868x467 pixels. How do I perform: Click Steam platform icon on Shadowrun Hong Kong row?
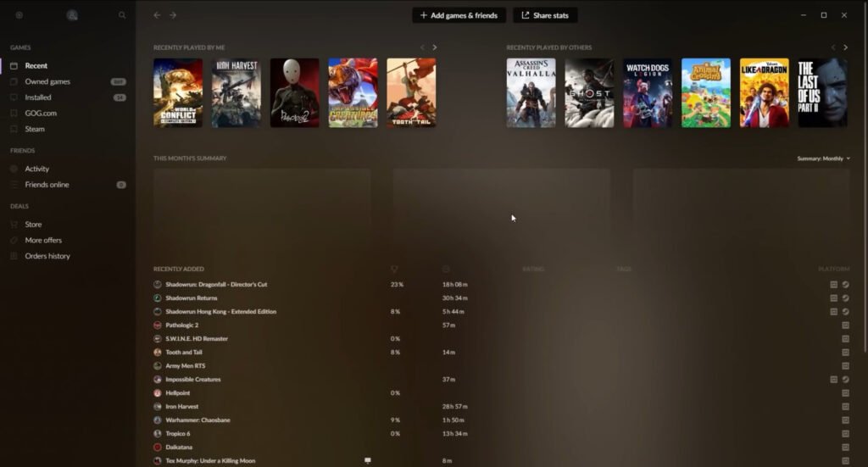click(x=845, y=312)
